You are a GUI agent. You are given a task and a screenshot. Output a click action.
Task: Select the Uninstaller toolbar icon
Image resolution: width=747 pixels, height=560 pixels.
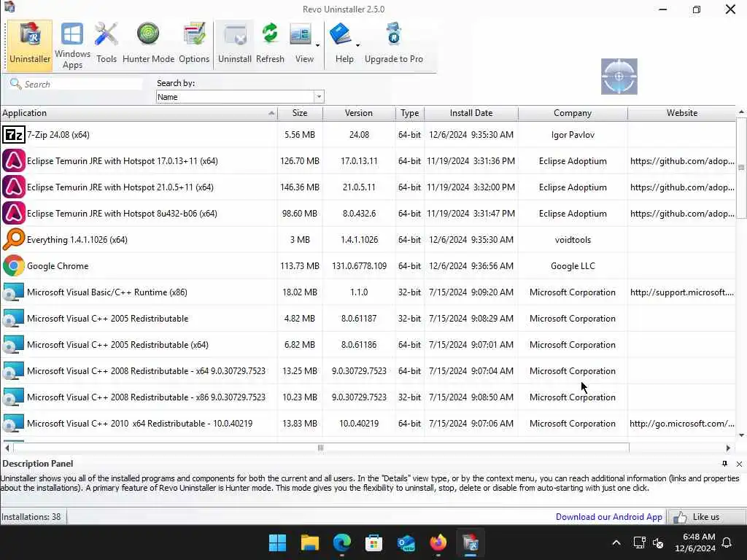(x=29, y=44)
